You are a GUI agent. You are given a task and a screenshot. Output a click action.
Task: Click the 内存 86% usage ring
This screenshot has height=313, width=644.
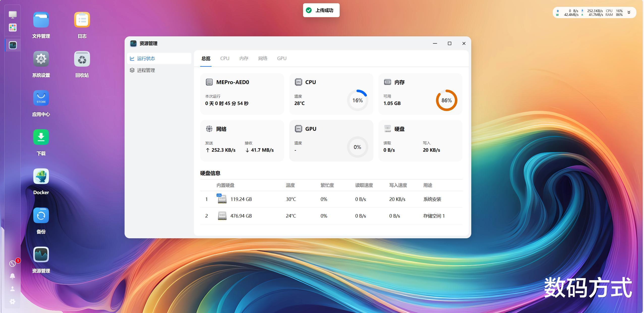446,100
